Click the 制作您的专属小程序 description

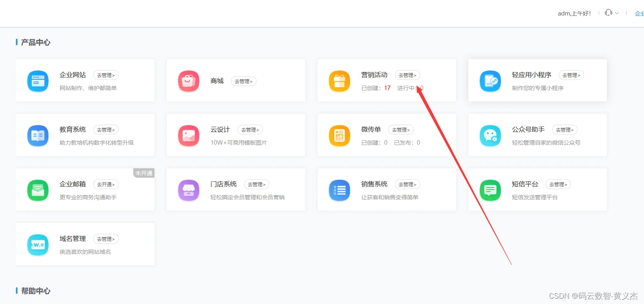click(538, 88)
